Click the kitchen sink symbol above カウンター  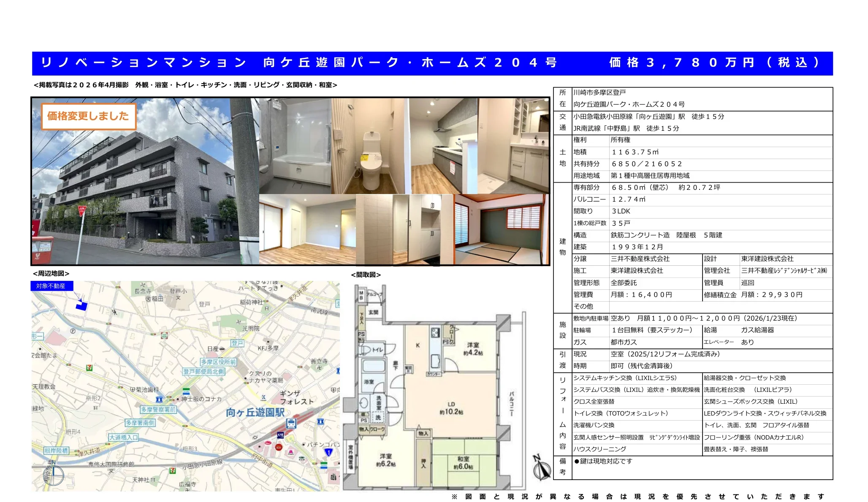(x=435, y=362)
